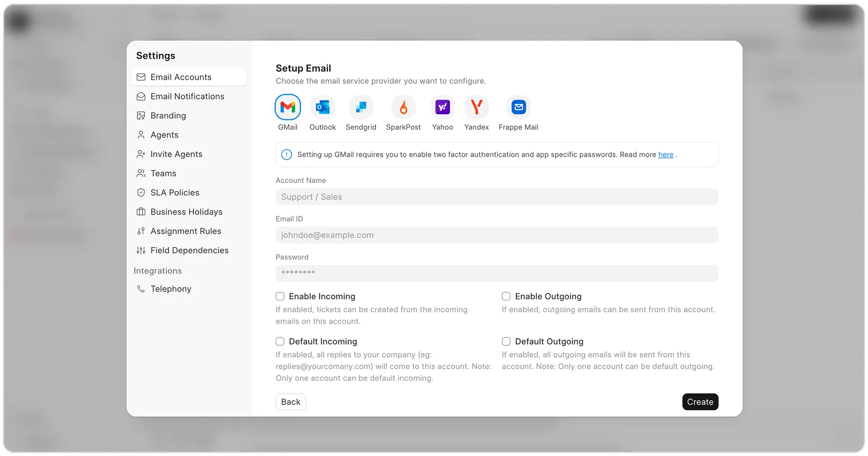Select the Yandex provider icon
Image resolution: width=868 pixels, height=456 pixels.
pos(477,107)
